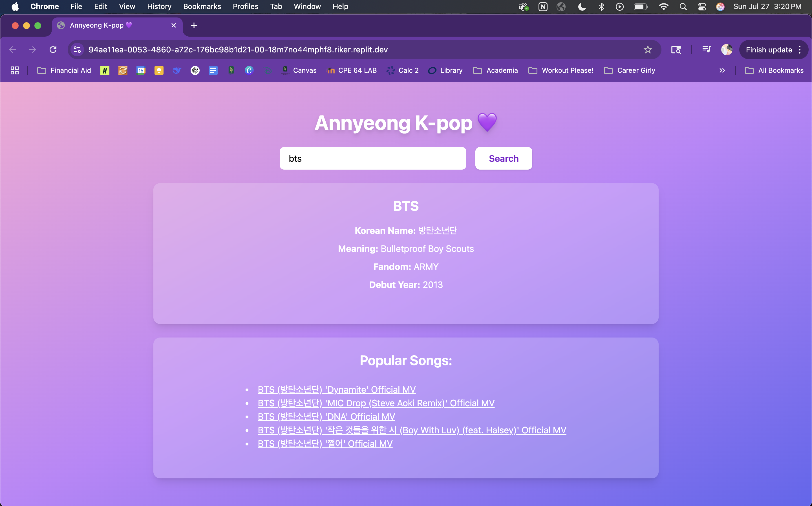Open the Google Calendar bookmark icon
The width and height of the screenshot is (812, 506).
click(141, 70)
